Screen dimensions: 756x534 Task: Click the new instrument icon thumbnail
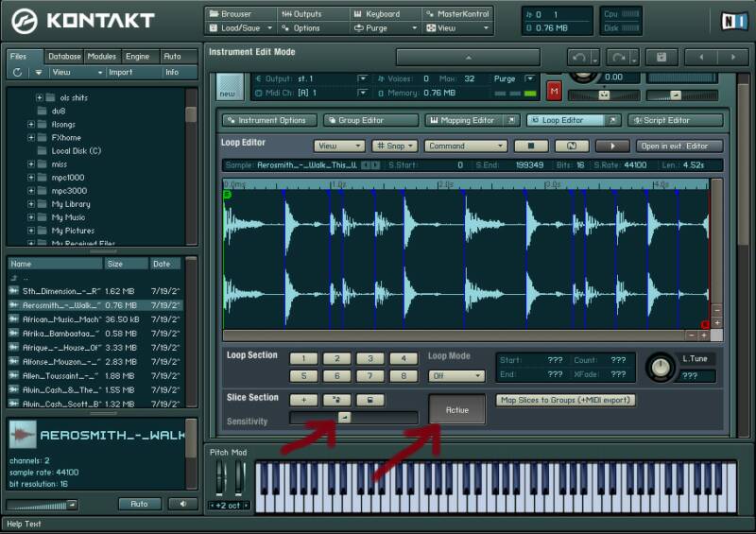tap(230, 86)
